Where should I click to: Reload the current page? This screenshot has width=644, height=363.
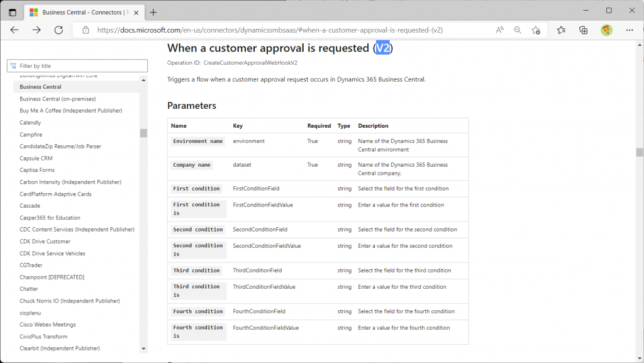point(58,30)
